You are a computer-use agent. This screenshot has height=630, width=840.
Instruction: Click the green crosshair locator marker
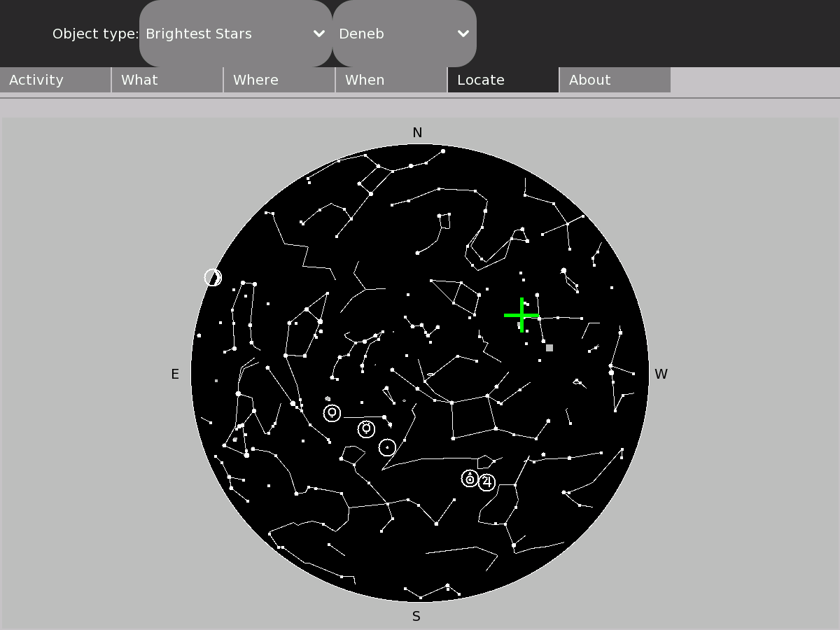(521, 315)
